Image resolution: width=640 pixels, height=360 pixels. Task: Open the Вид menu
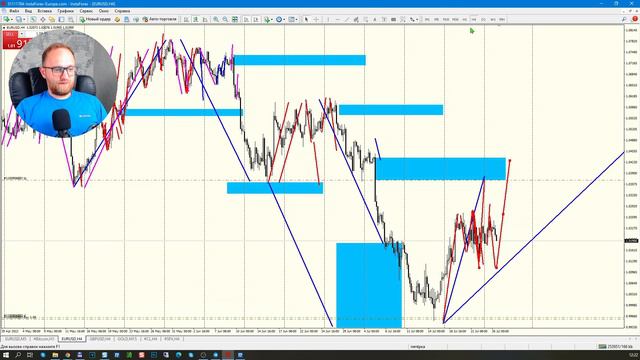(28, 11)
